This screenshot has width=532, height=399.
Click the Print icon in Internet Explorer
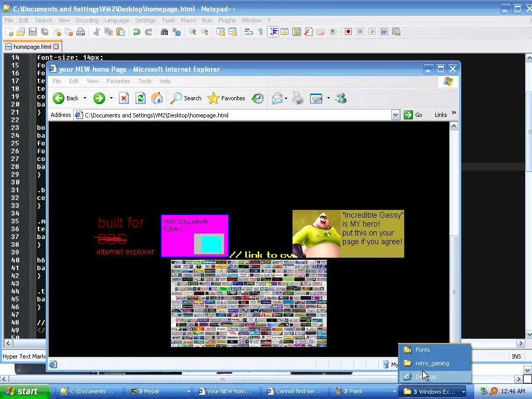pos(298,98)
